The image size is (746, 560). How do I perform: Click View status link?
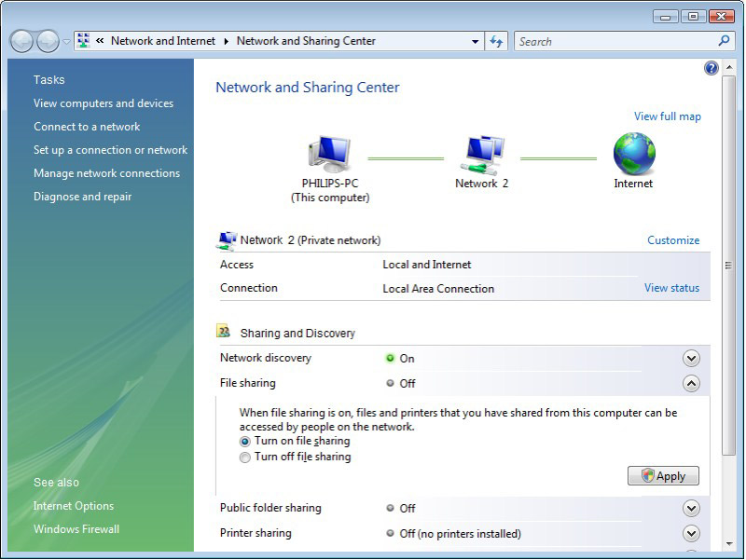click(x=671, y=288)
